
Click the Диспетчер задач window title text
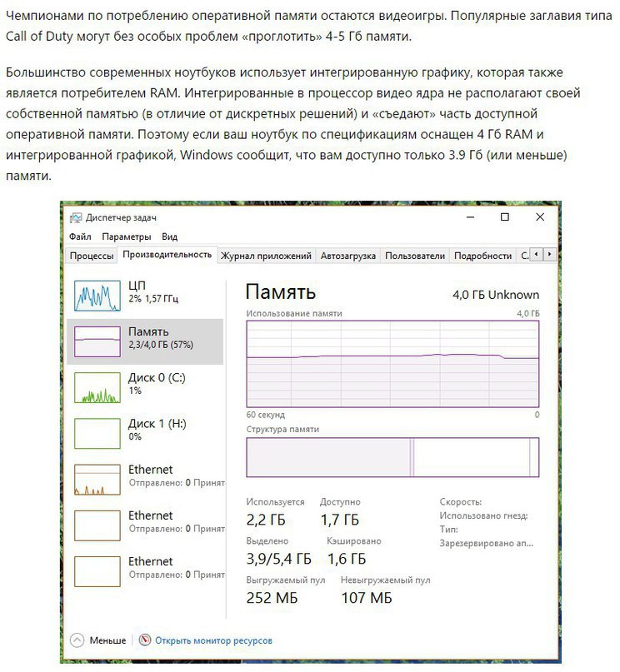[x=121, y=217]
